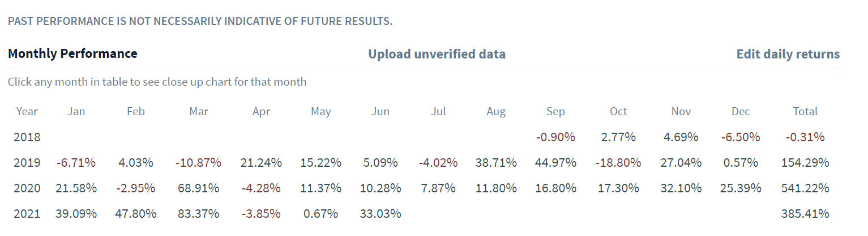View February 2021 month 47.80%
Image resolution: width=868 pixels, height=236 pixels.
136,214
